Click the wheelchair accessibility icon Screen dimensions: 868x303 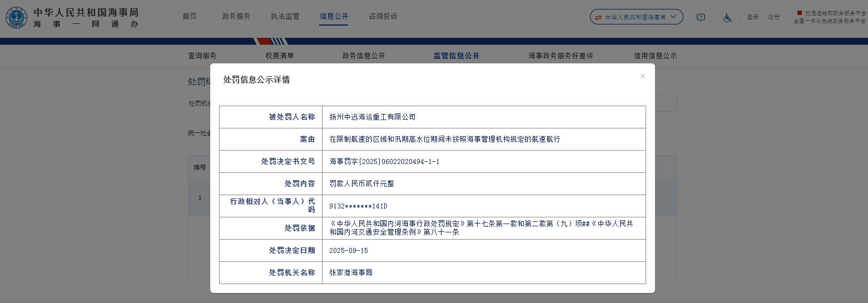click(x=727, y=17)
